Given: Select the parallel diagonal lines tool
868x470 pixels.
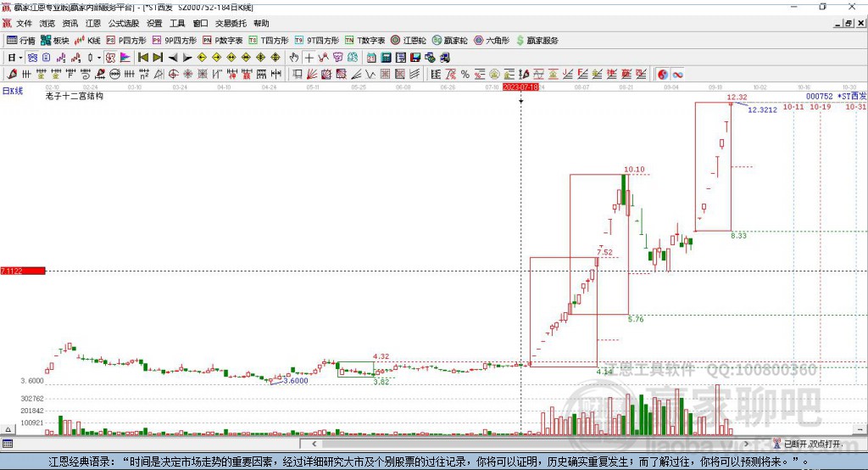Looking at the screenshot, I should tap(414, 75).
